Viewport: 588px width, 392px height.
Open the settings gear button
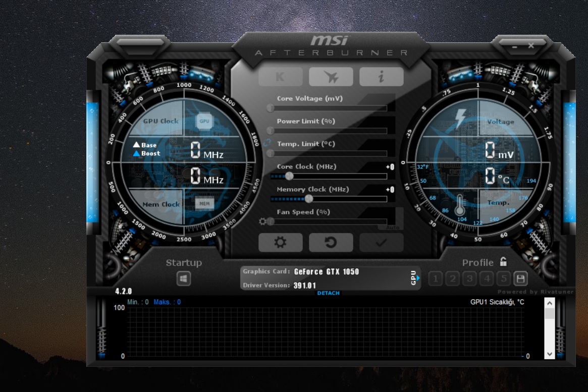[x=281, y=243]
